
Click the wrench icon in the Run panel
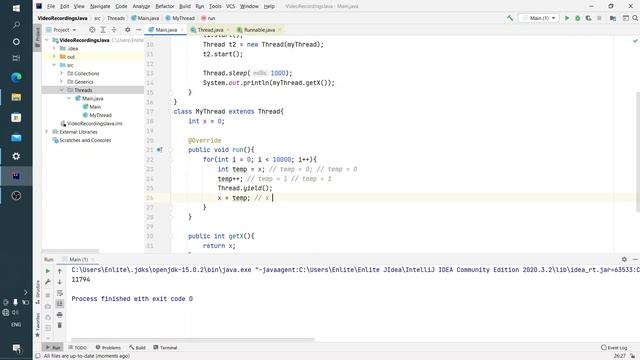48,282
